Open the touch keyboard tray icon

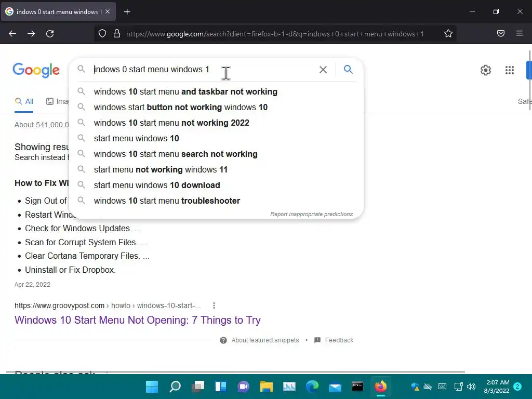click(x=442, y=387)
